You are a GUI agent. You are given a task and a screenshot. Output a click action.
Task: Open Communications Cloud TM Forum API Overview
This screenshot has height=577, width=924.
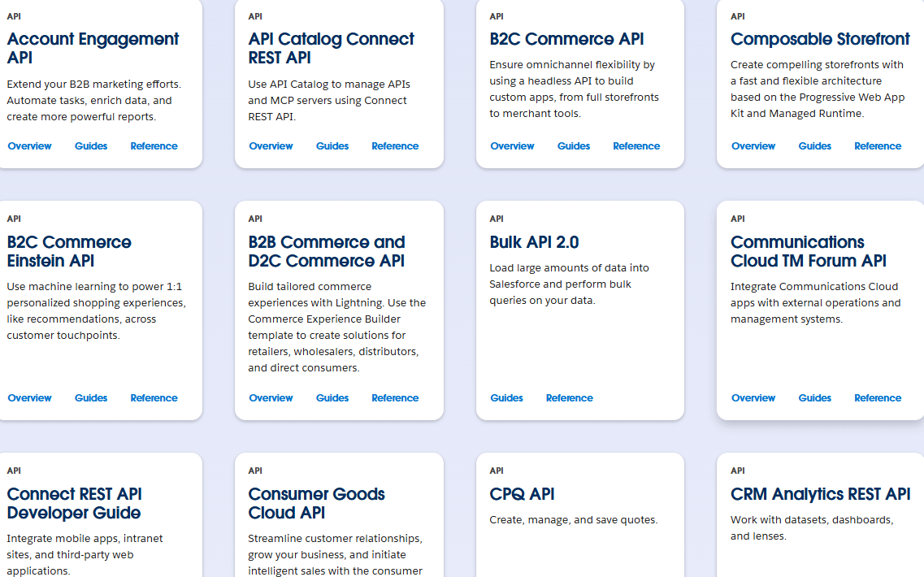pyautogui.click(x=753, y=398)
